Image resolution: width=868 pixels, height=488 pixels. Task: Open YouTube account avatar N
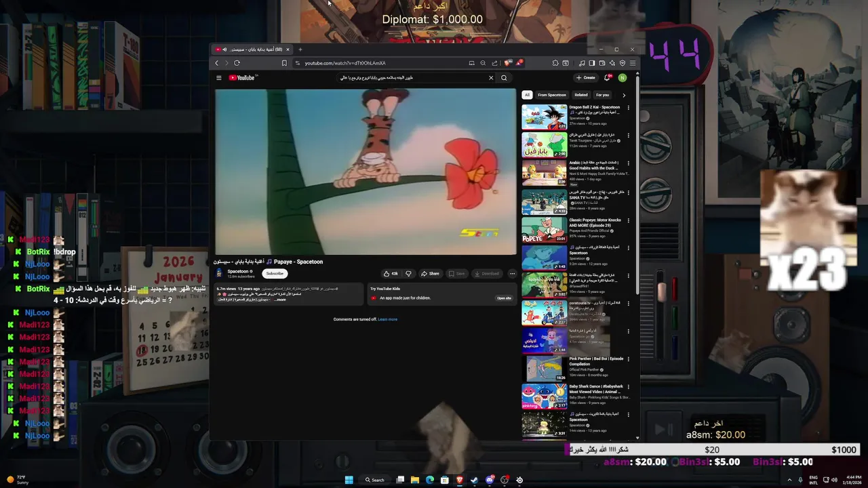point(623,78)
